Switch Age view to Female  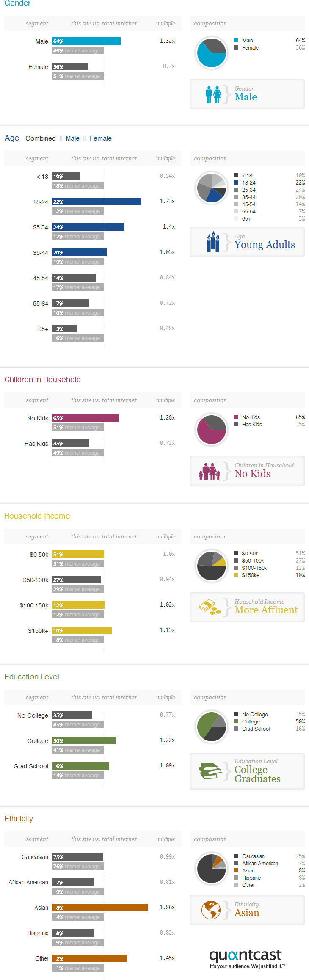[101, 138]
